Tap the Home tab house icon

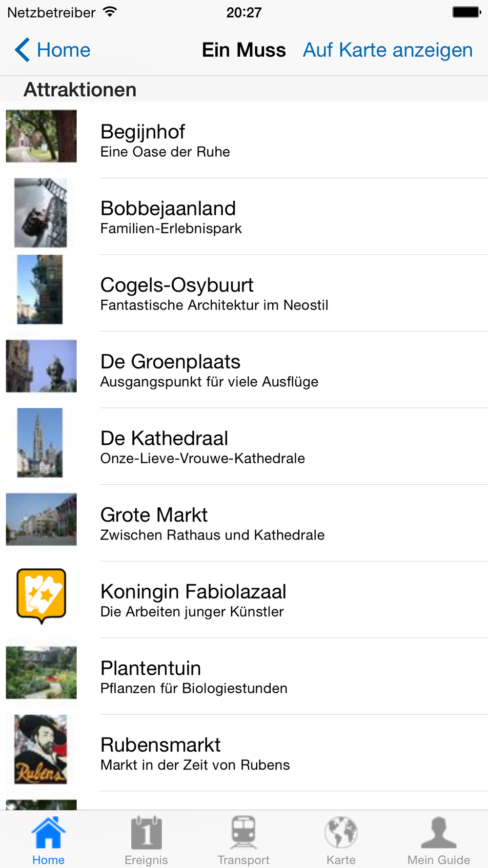coord(48,832)
